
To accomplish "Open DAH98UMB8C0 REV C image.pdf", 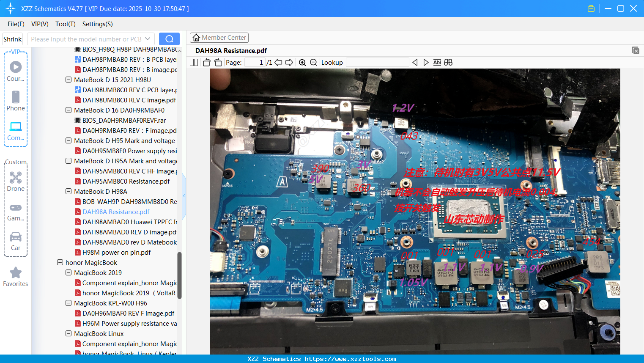I will 125,100.
